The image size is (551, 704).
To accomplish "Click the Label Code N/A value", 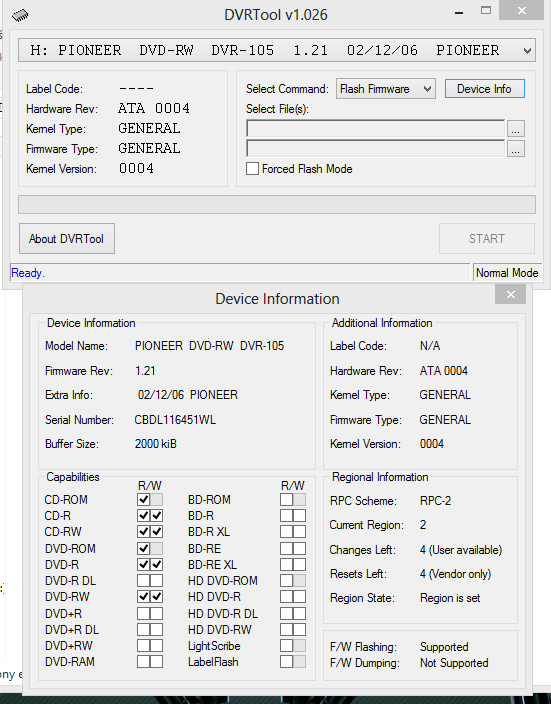I will point(430,346).
